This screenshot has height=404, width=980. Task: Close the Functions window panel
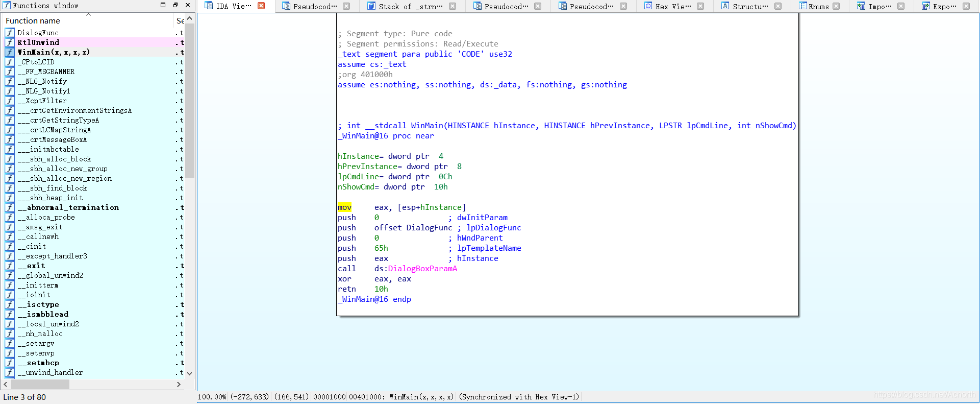pyautogui.click(x=188, y=5)
